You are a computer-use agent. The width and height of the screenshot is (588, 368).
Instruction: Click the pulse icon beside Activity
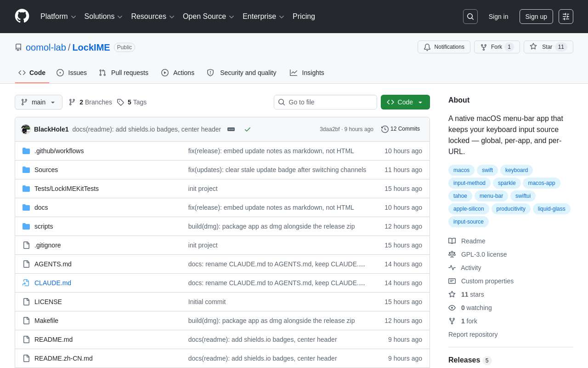click(452, 268)
